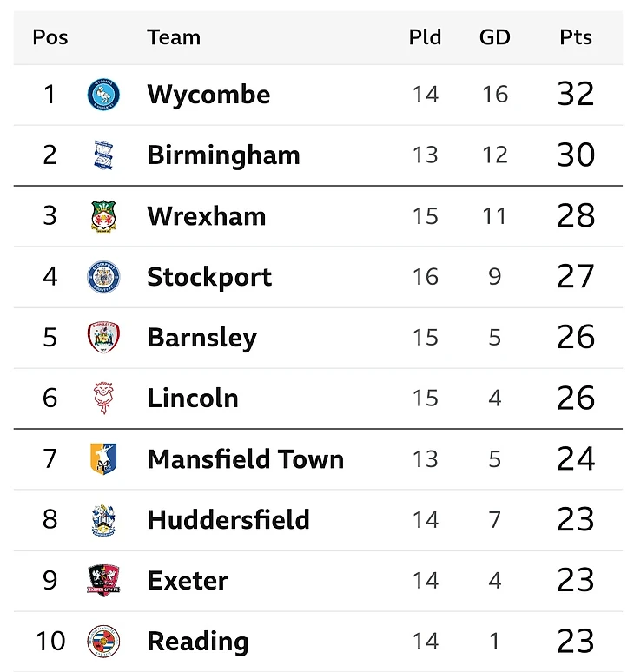
Task: Click the Pld column header
Action: click(x=425, y=37)
